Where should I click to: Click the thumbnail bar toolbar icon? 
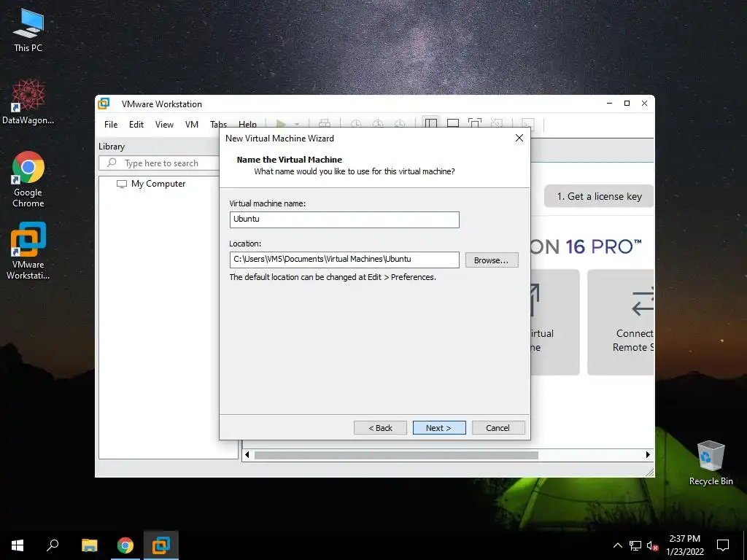point(452,123)
